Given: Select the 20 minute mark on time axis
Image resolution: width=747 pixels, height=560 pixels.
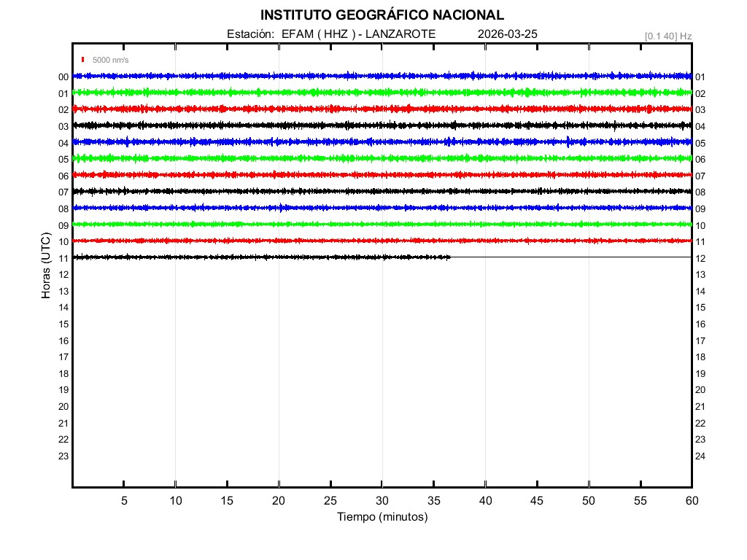Looking at the screenshot, I should [279, 501].
